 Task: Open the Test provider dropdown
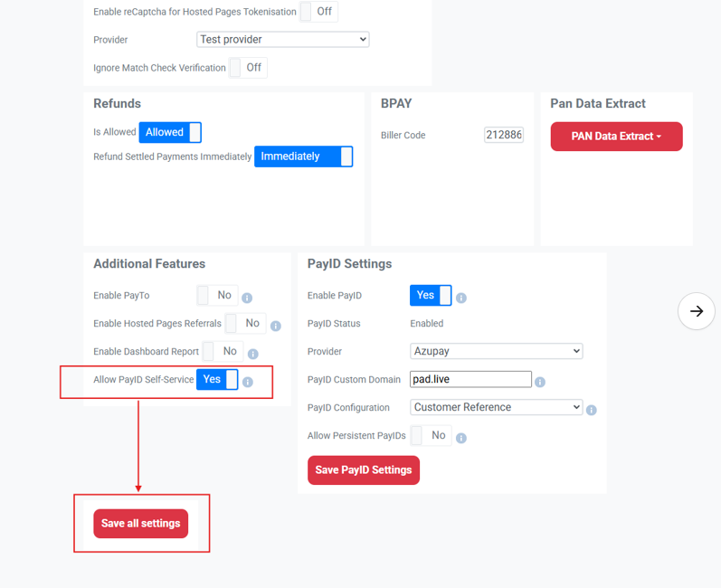tap(282, 40)
